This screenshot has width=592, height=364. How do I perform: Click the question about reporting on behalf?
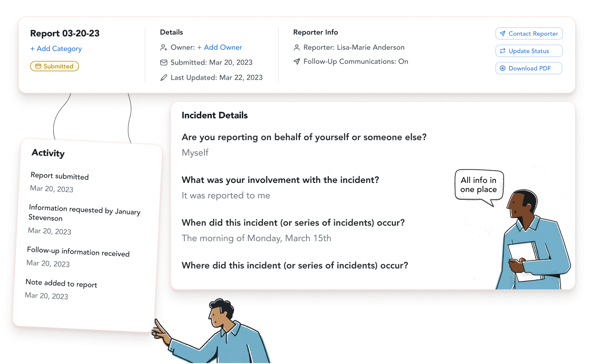(x=304, y=137)
